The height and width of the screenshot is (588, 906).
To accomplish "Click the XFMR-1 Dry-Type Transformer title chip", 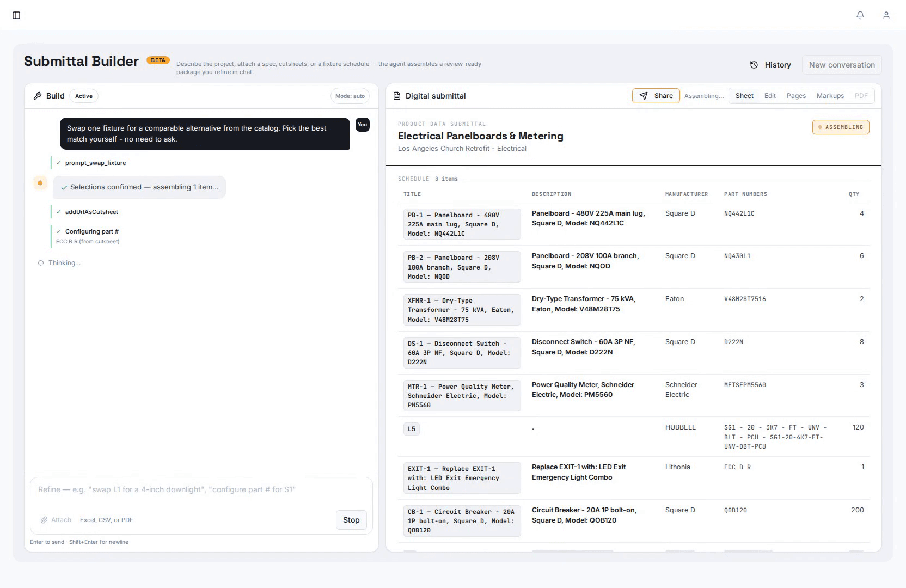I will pos(462,310).
